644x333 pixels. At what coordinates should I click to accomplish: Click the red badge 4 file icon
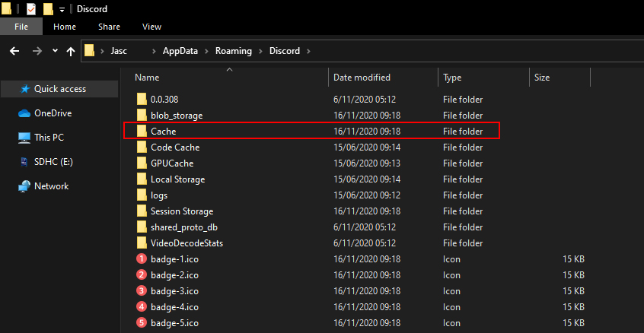[x=142, y=306]
